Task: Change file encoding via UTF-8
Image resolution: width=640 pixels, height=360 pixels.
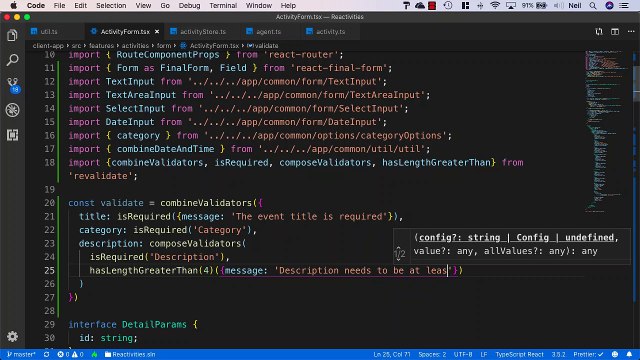Action: [x=463, y=354]
